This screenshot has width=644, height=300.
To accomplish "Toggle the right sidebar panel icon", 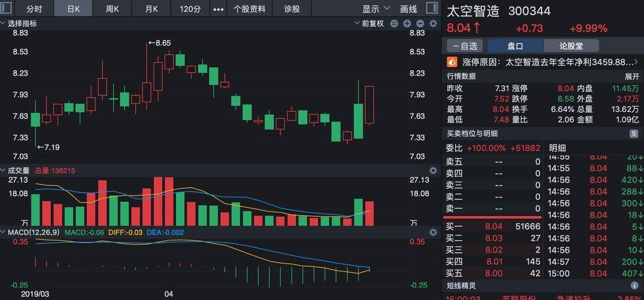I will [432, 9].
